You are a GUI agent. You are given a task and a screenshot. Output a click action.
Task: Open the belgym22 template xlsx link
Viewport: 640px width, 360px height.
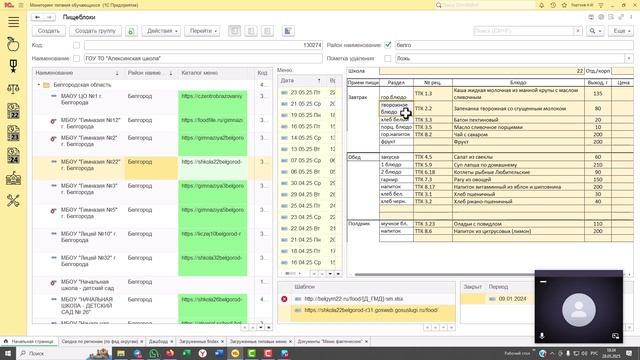coord(353,299)
